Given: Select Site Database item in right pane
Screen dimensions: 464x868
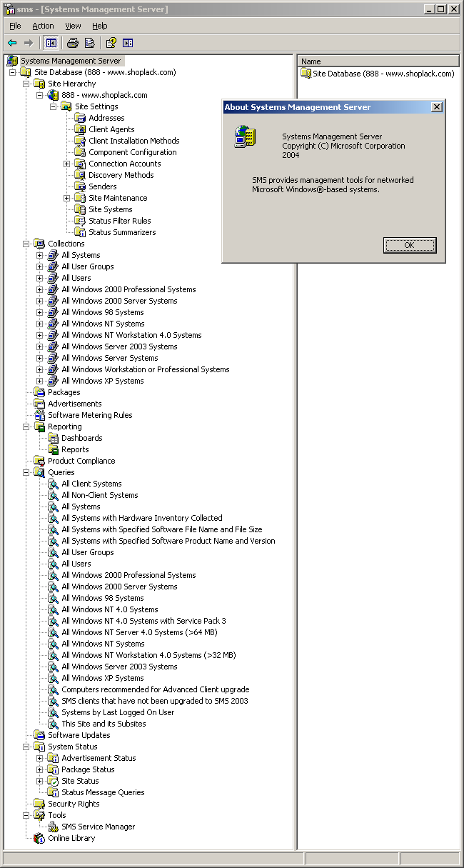Looking at the screenshot, I should click(377, 74).
